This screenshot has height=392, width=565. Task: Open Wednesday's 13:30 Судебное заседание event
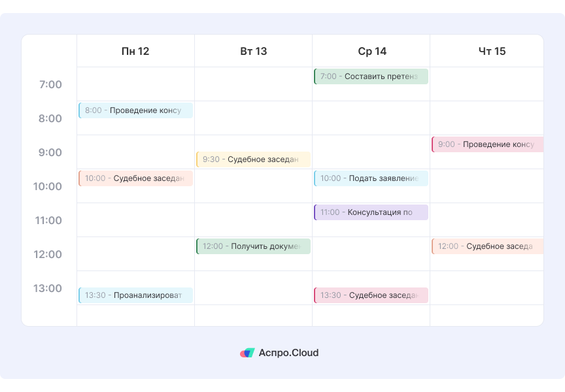[x=371, y=295]
